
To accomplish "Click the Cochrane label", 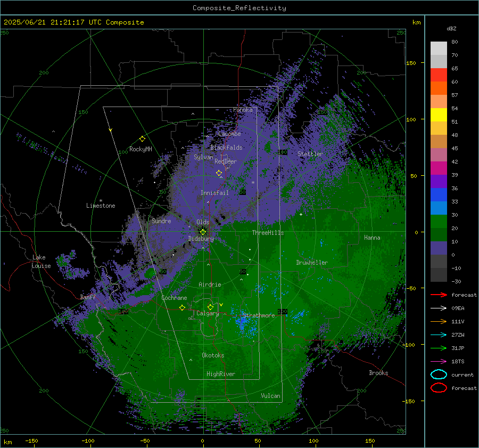I will click(174, 298).
